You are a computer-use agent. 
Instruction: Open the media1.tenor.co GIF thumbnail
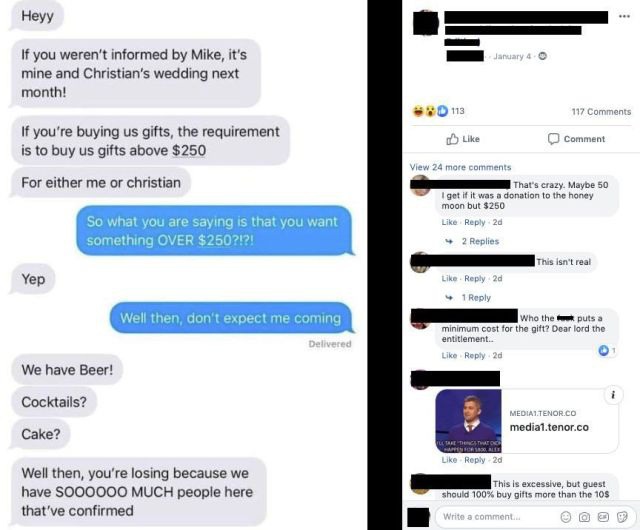[x=469, y=421]
